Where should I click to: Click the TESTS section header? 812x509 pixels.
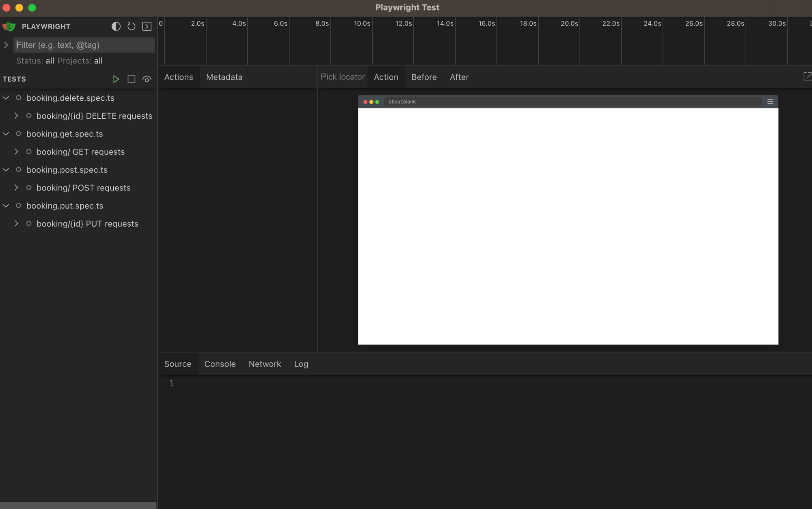pos(14,79)
